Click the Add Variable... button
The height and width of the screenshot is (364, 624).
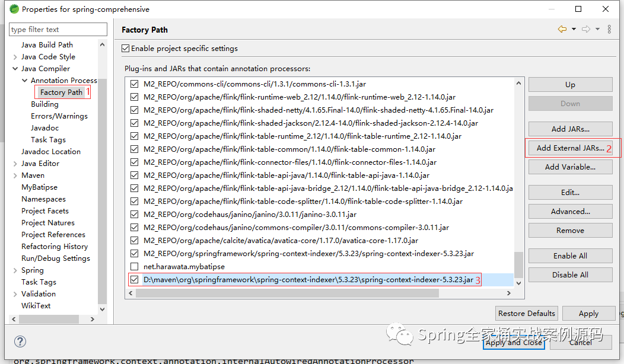coord(570,167)
